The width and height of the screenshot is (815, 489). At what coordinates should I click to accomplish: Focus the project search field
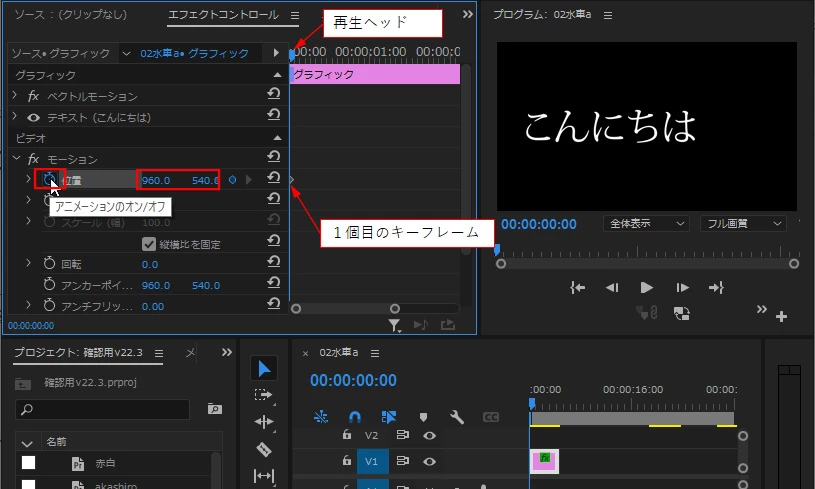tap(102, 409)
